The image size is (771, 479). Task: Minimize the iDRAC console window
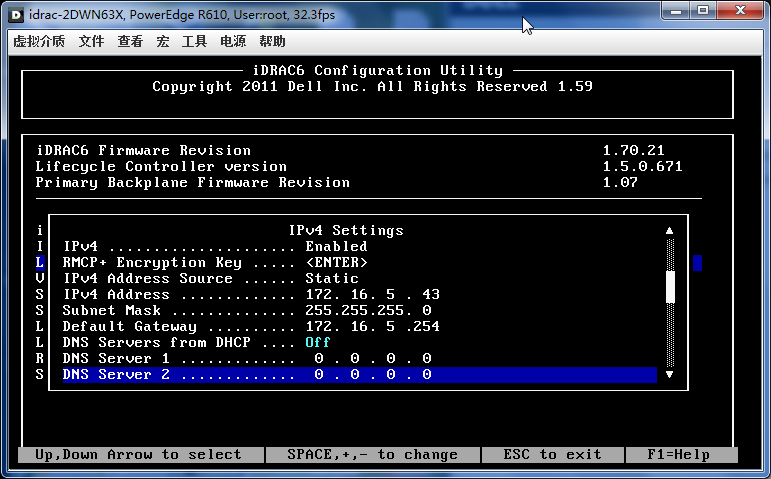[x=677, y=10]
